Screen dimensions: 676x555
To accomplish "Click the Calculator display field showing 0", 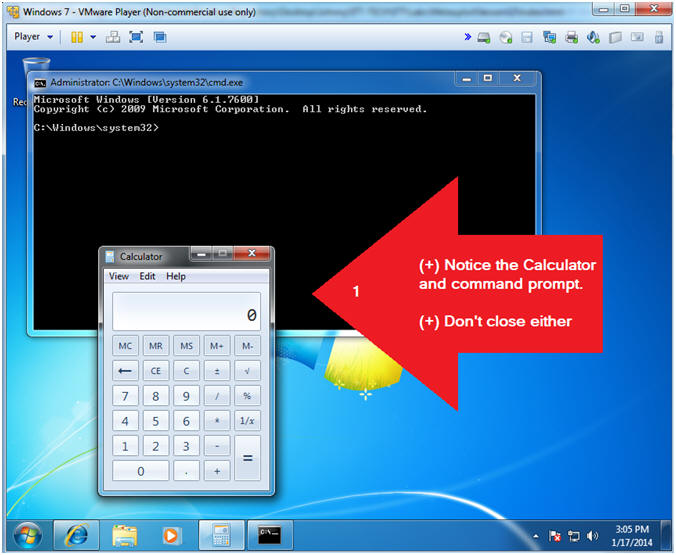I will click(186, 312).
